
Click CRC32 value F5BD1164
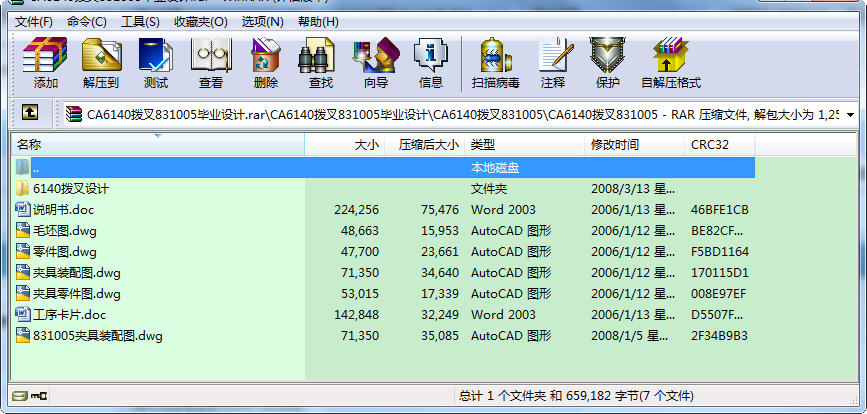720,251
